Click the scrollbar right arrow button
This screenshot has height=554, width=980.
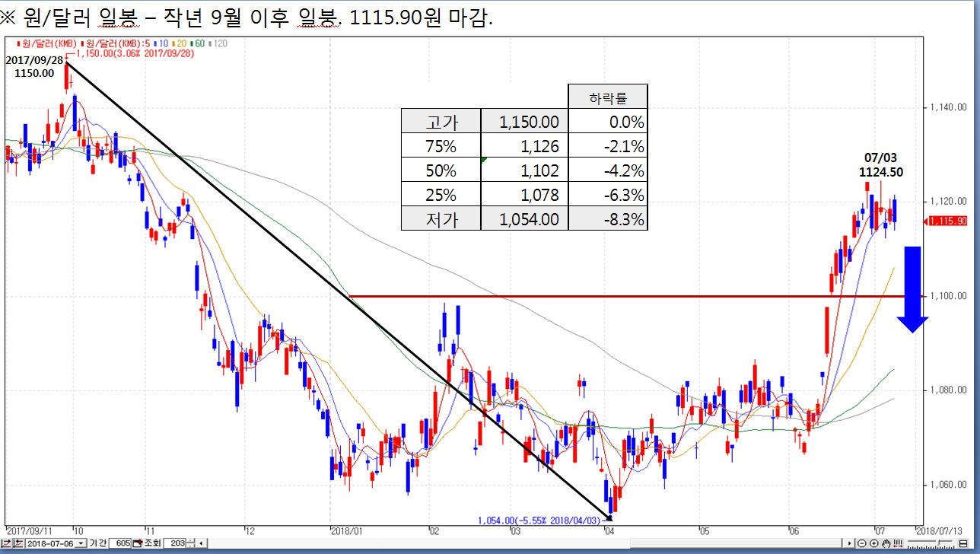point(849,543)
